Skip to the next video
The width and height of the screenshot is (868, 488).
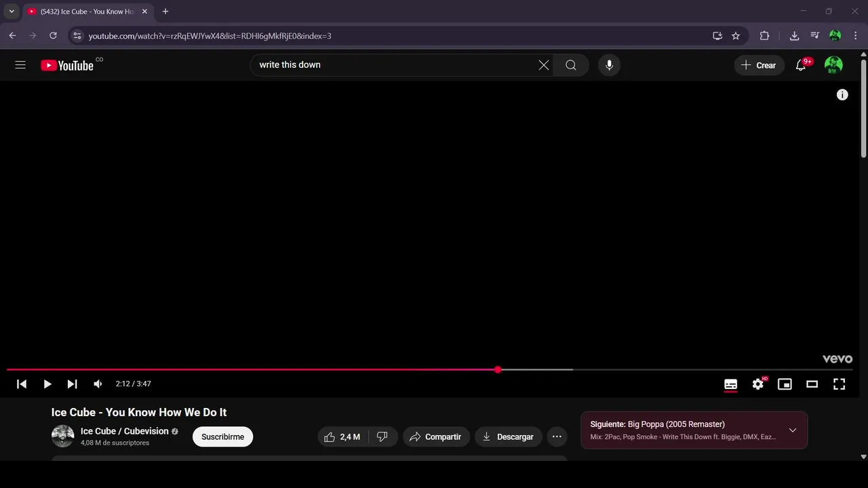(72, 384)
